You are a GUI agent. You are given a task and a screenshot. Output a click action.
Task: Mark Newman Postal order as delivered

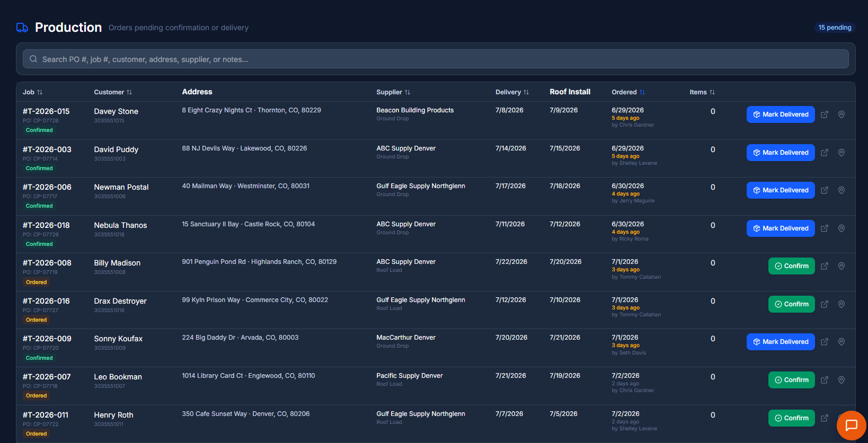[x=781, y=190]
